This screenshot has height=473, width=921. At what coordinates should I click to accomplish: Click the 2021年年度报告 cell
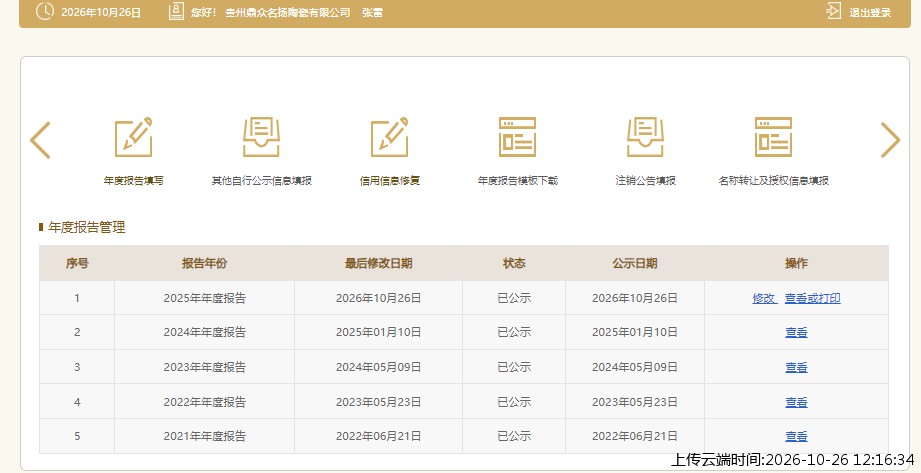coord(204,437)
